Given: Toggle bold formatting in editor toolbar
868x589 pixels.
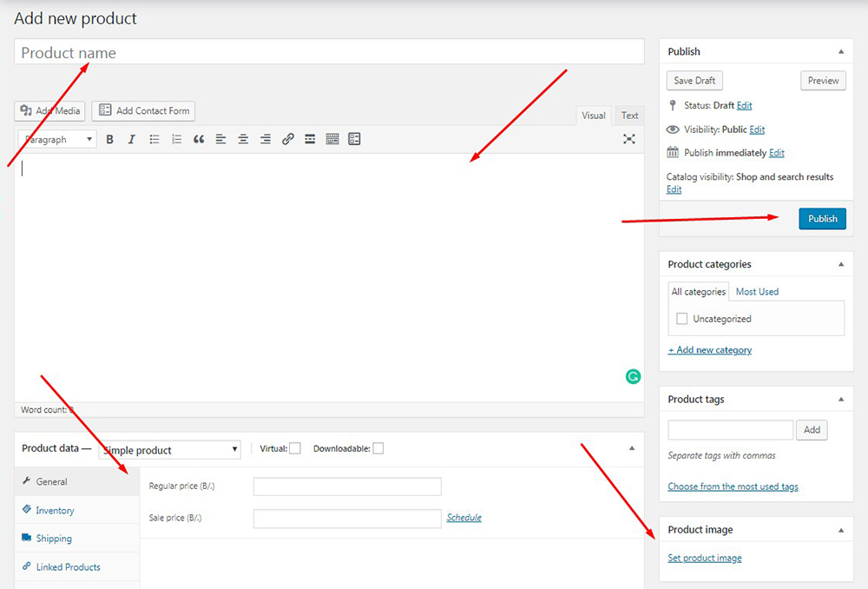Looking at the screenshot, I should point(109,139).
